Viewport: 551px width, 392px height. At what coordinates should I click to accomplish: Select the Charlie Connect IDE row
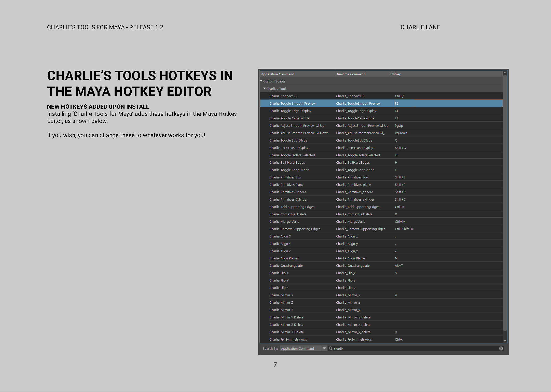coord(284,96)
